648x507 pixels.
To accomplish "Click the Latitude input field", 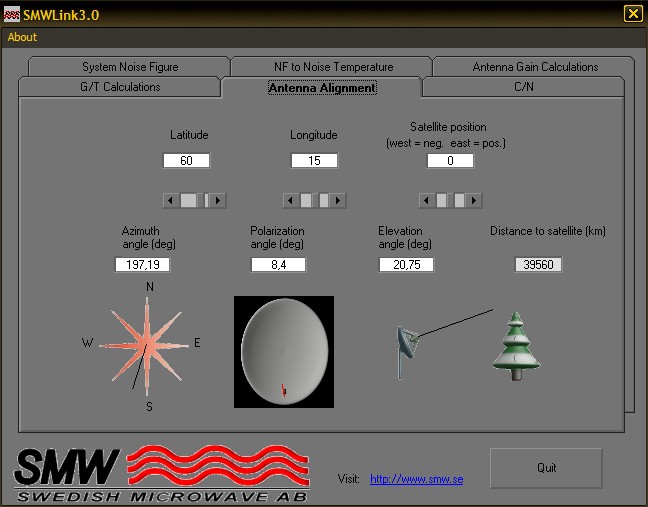I will coord(186,160).
